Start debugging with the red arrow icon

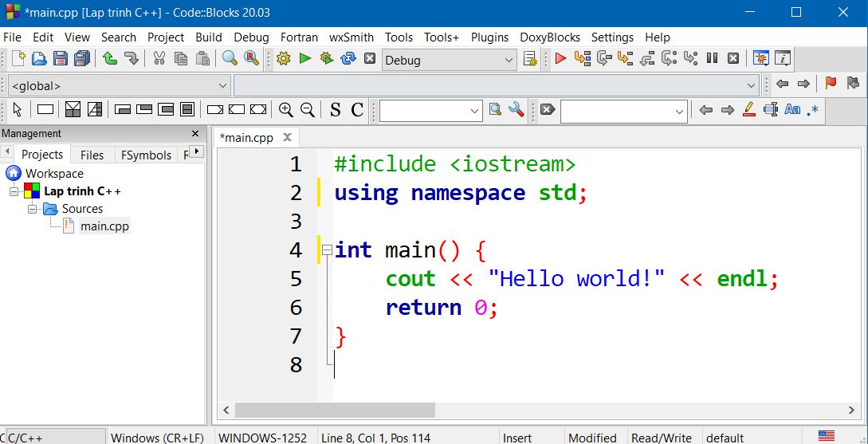click(560, 58)
